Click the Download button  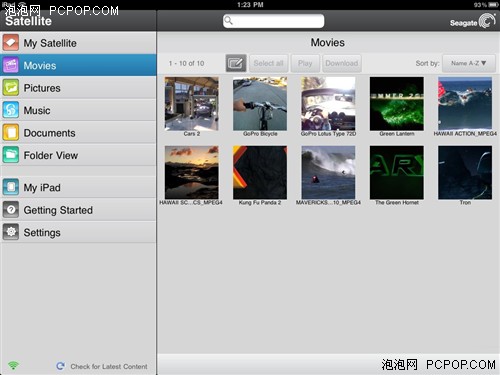coord(342,63)
